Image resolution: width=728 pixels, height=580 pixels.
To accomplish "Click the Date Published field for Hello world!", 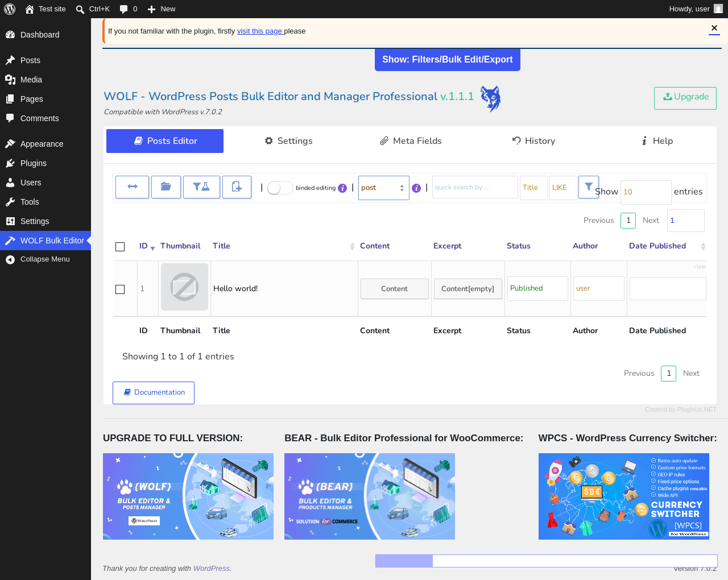I will 668,289.
